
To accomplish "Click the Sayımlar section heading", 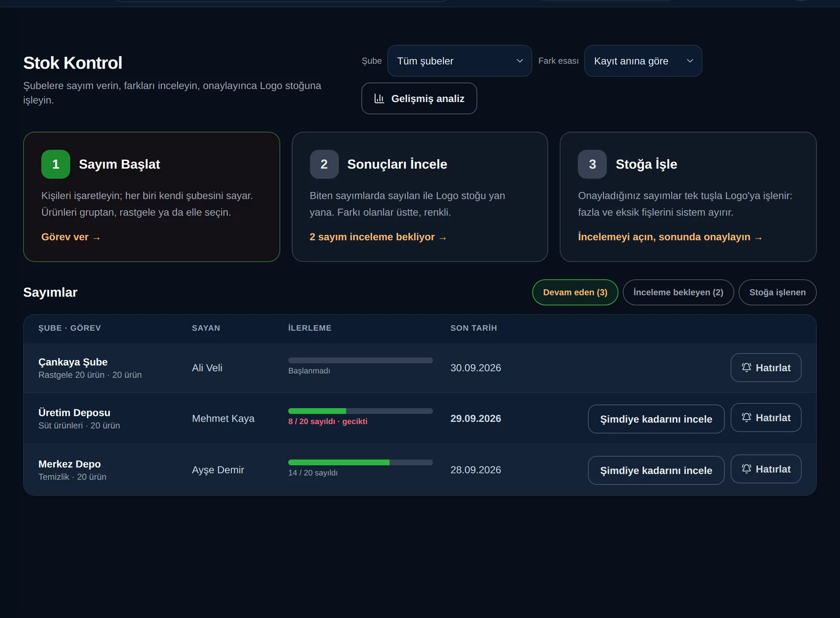I will [50, 292].
